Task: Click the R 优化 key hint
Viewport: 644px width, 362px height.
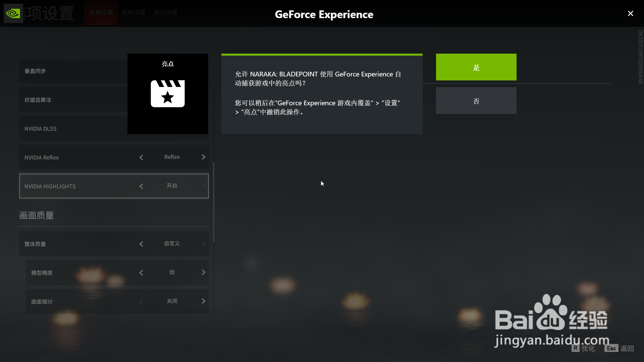Action: pyautogui.click(x=583, y=348)
